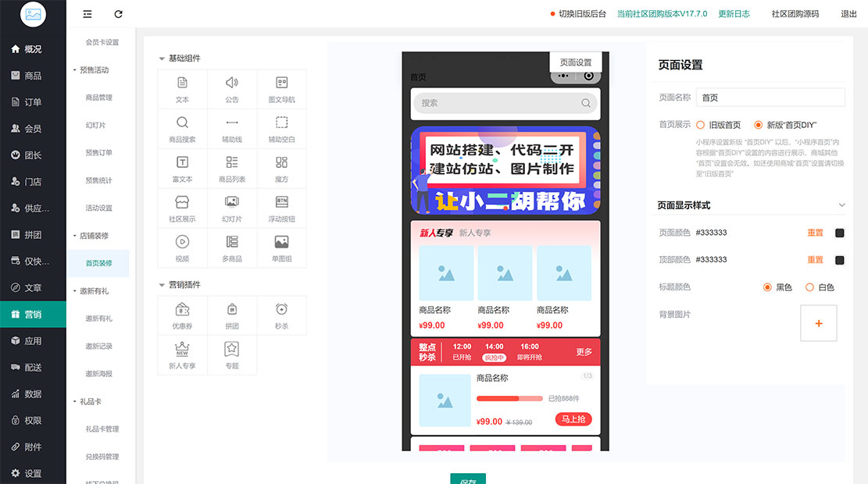The height and width of the screenshot is (484, 868).
Task: Add the 文本 text component
Action: pyautogui.click(x=182, y=90)
